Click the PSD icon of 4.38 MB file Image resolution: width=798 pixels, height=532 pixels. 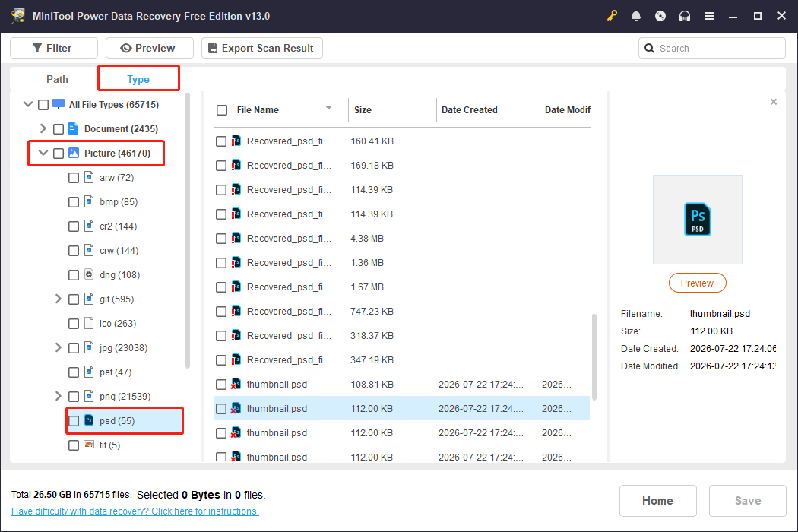click(236, 238)
